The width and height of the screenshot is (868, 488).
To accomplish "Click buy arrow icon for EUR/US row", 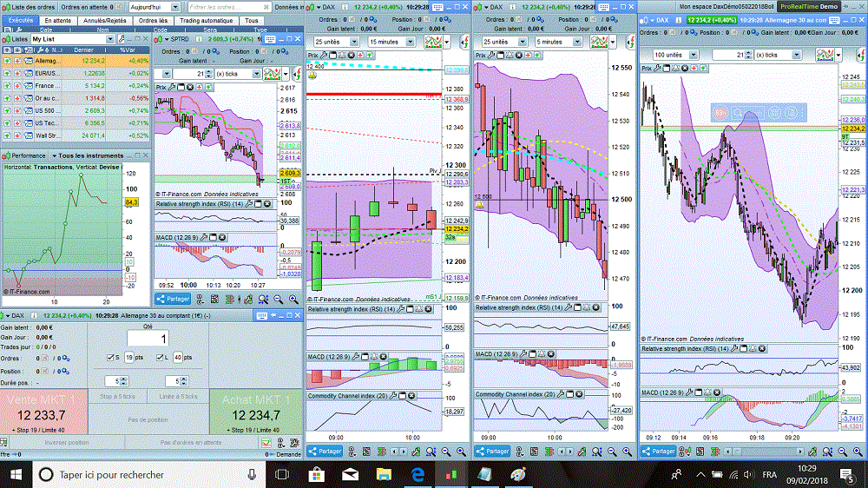I will click(7, 73).
